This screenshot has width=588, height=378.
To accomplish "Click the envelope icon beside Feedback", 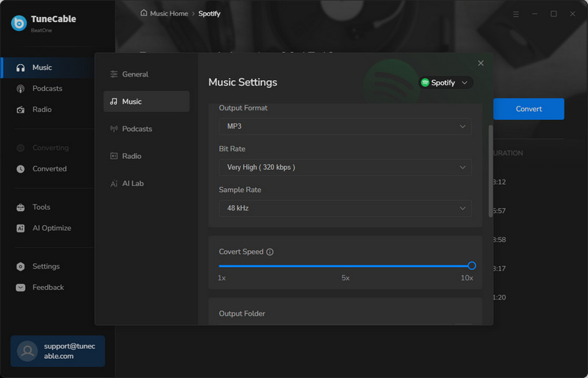I will (x=21, y=288).
